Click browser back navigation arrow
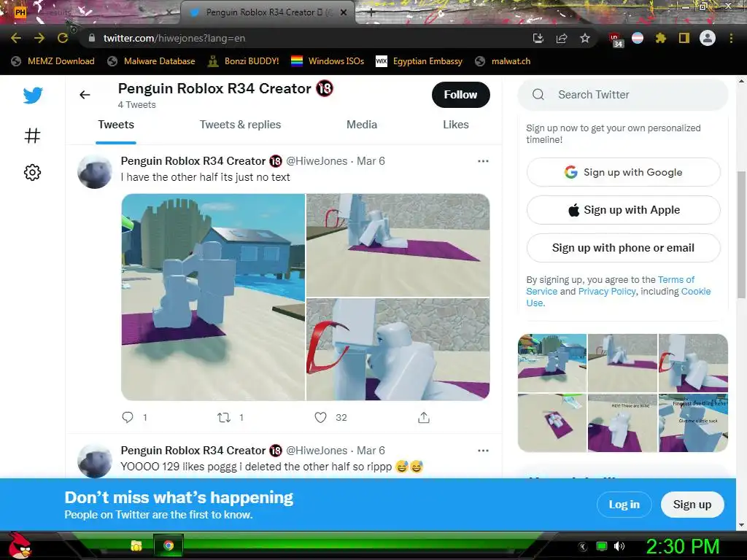This screenshot has height=560, width=747. click(16, 38)
